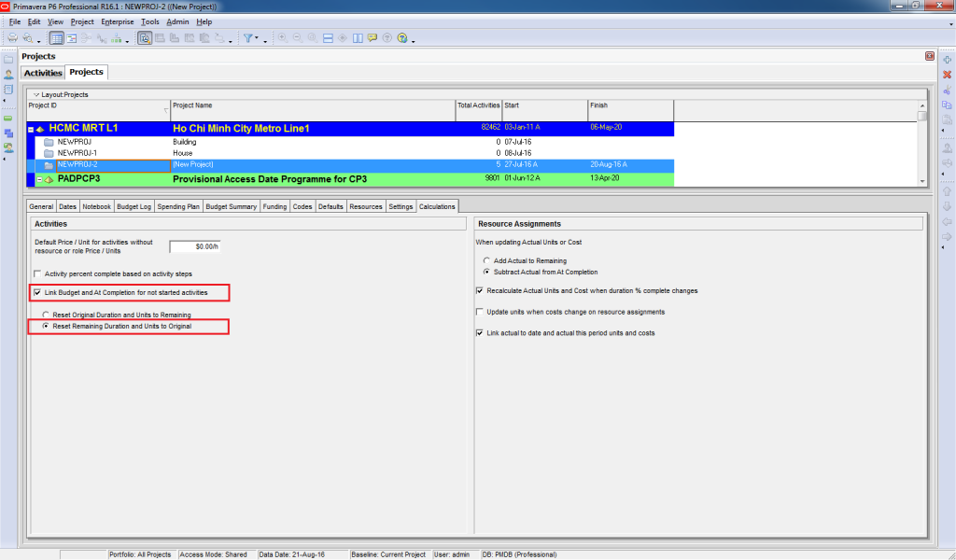
Task: Sort by the Total Activities column header
Action: [x=479, y=110]
